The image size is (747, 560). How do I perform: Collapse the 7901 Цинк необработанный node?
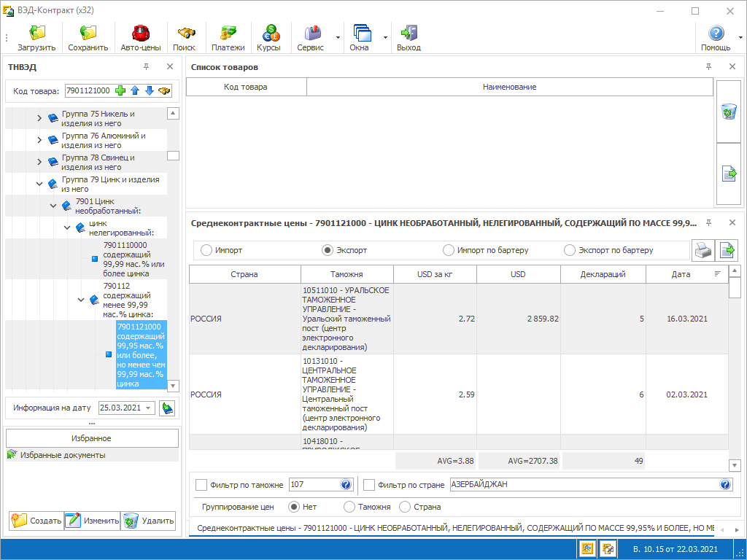pyautogui.click(x=53, y=206)
